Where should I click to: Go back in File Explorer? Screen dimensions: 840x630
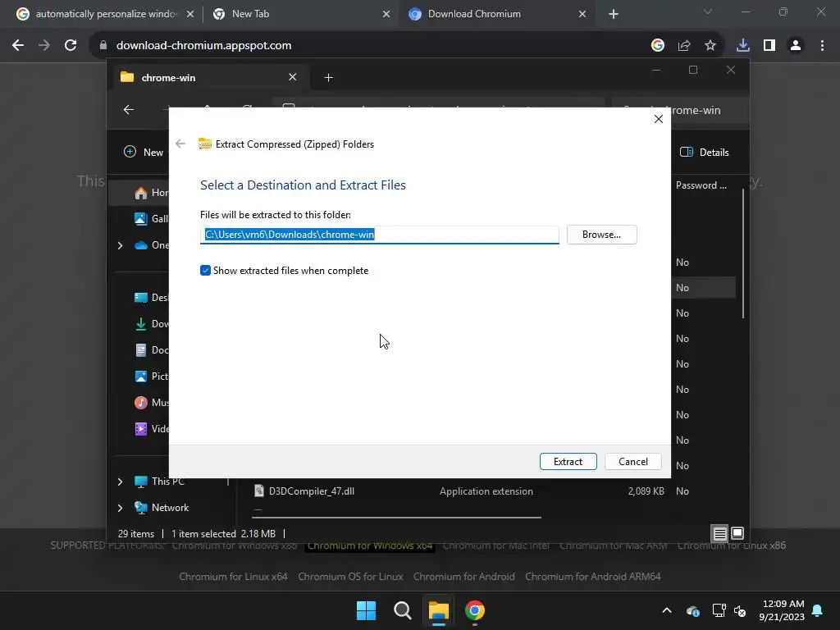pyautogui.click(x=129, y=110)
